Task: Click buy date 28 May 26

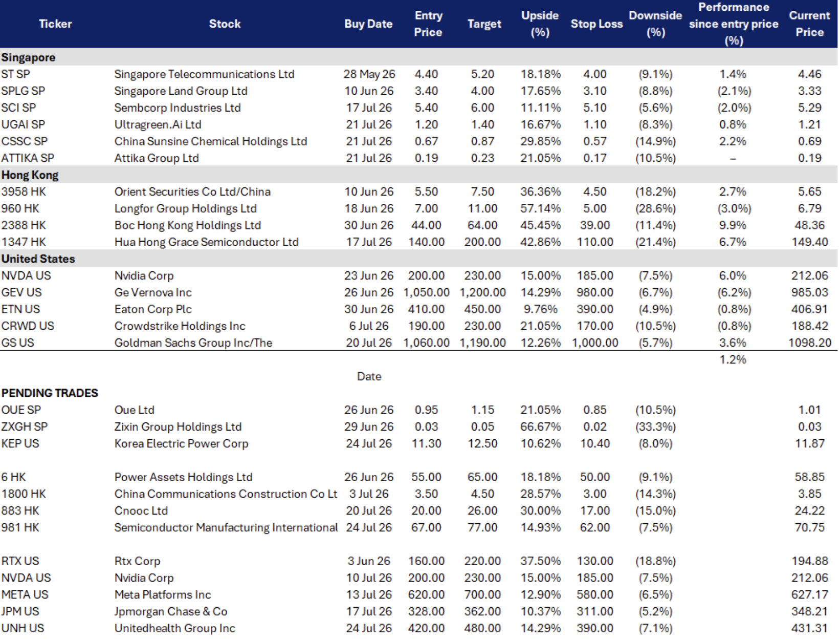Action: [x=369, y=74]
